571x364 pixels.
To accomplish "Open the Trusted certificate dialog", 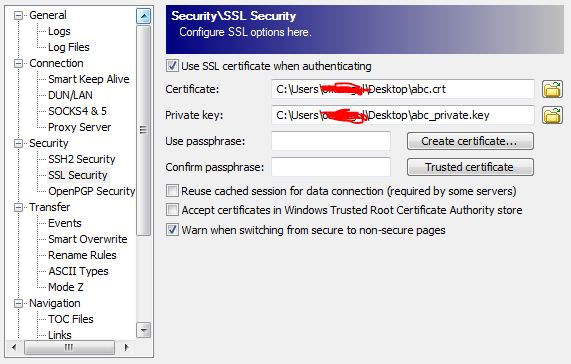I will point(470,167).
